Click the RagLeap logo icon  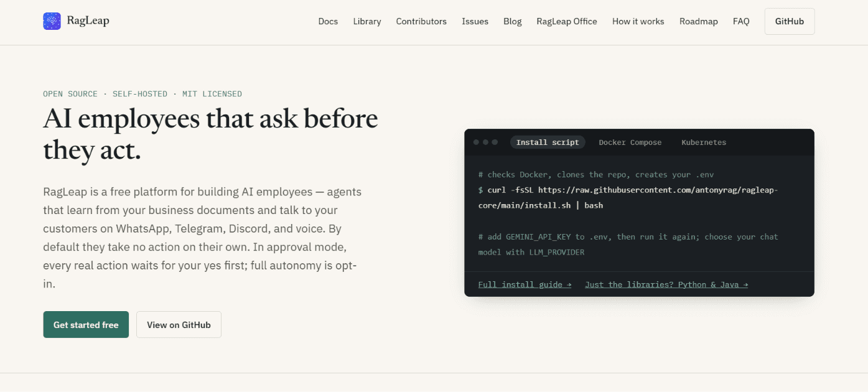pos(52,21)
